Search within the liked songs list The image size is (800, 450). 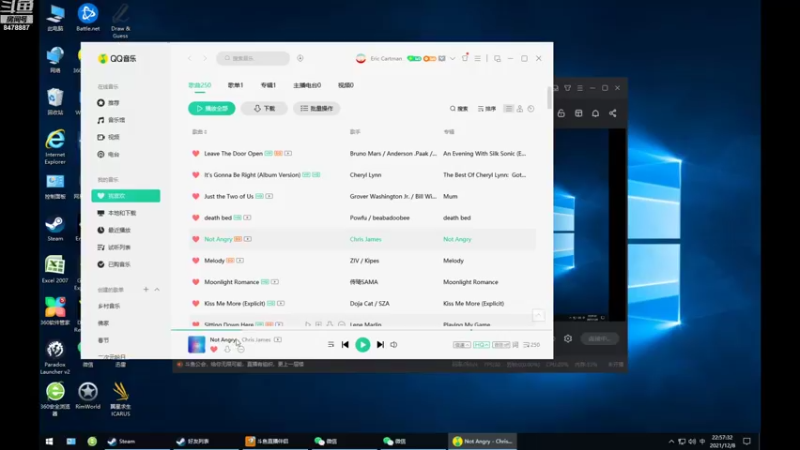point(459,109)
